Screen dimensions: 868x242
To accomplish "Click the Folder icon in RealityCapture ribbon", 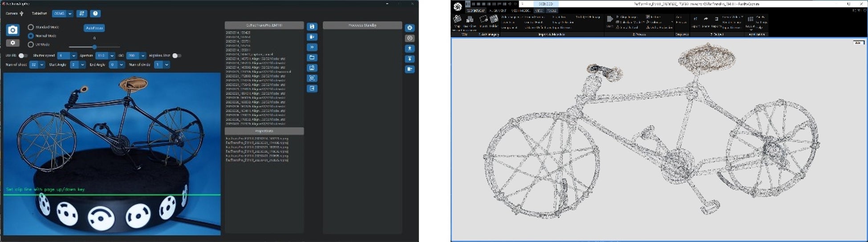I will pyautogui.click(x=494, y=20).
